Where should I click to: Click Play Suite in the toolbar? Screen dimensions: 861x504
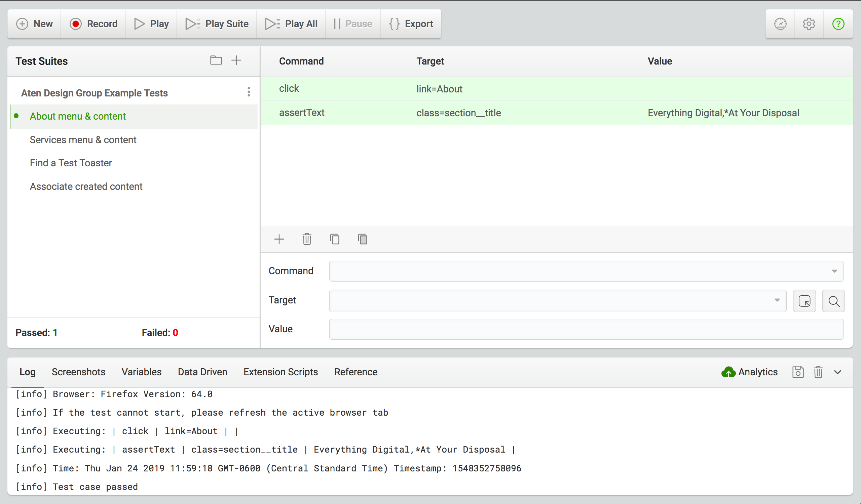(x=217, y=24)
